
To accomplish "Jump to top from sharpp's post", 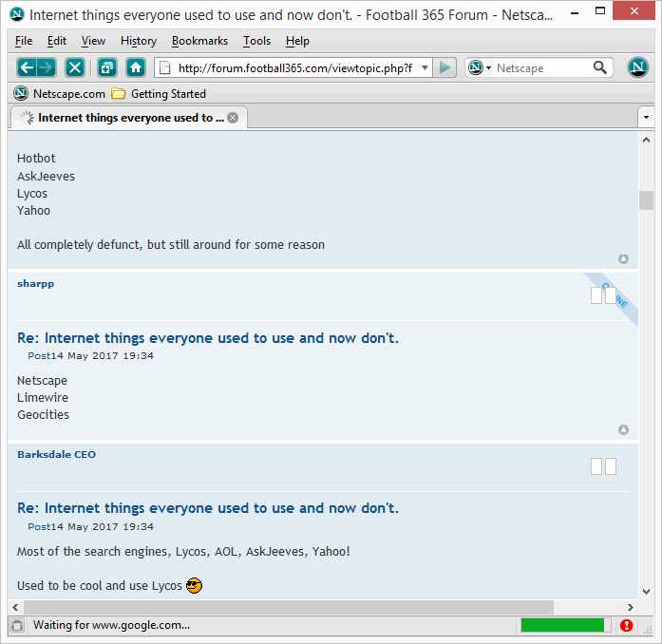I will pos(623,429).
